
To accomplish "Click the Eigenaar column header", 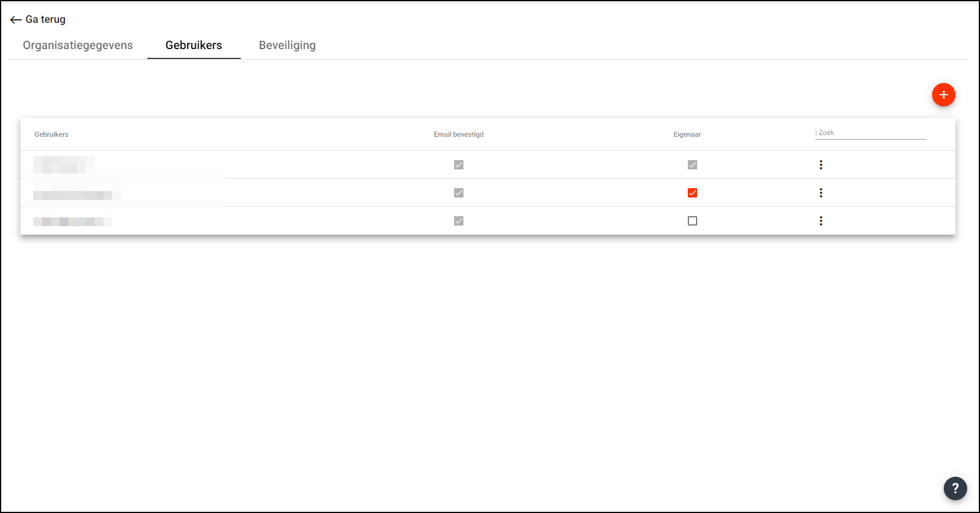I will coord(687,134).
